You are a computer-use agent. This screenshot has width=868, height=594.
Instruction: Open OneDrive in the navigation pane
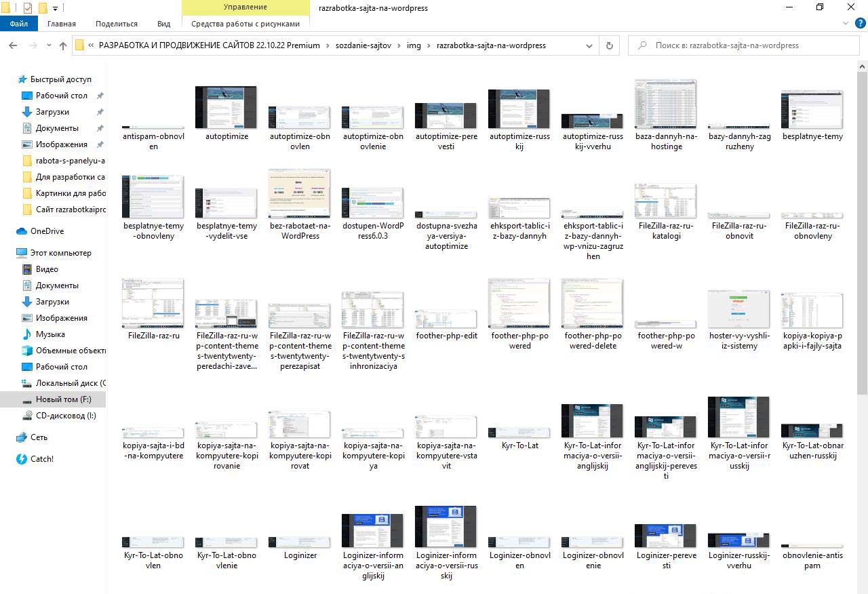tap(47, 231)
